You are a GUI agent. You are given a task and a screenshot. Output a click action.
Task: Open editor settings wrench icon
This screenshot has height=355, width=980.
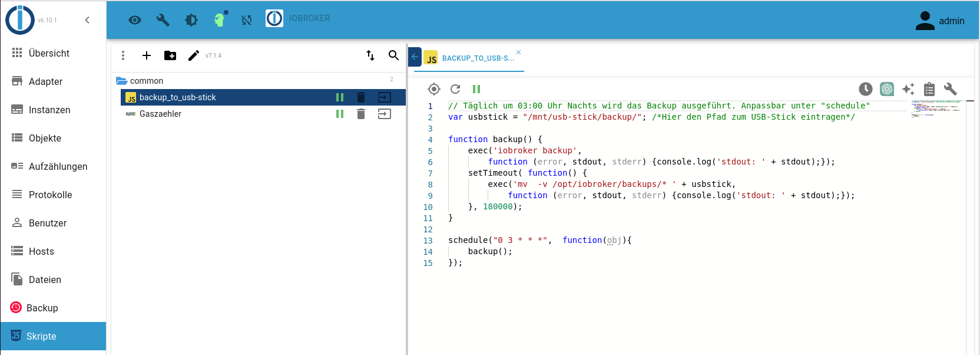(x=951, y=89)
